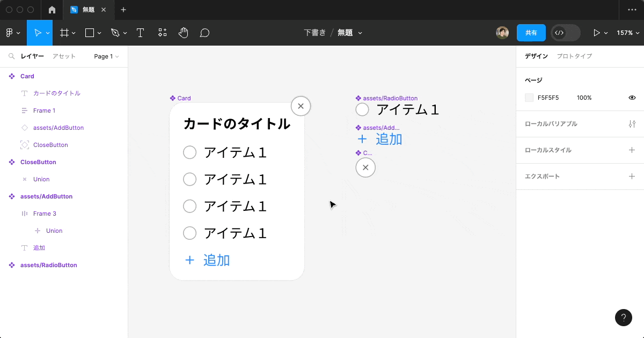
Task: Select the CloseButton component layer
Action: 38,162
